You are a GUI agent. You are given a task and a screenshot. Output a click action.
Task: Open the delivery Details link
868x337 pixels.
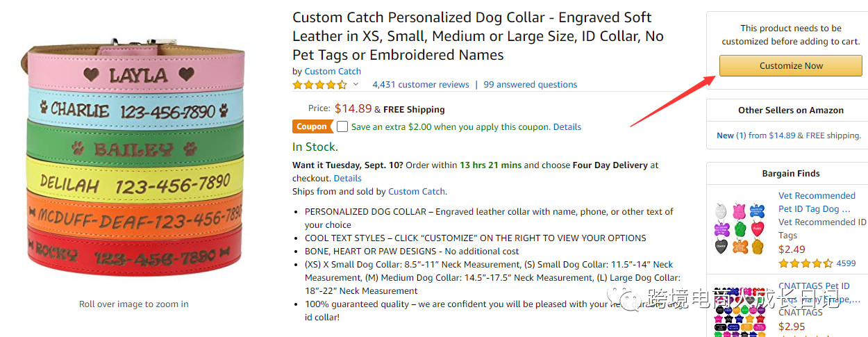[x=348, y=179]
